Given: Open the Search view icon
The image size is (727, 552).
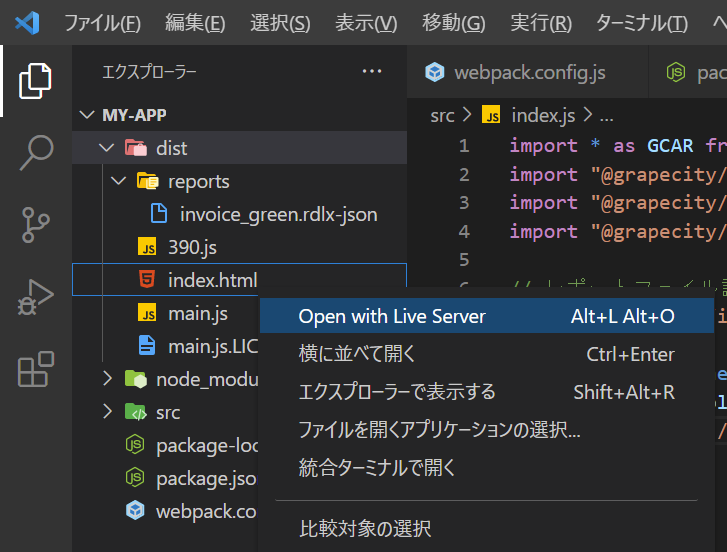Looking at the screenshot, I should (36, 152).
